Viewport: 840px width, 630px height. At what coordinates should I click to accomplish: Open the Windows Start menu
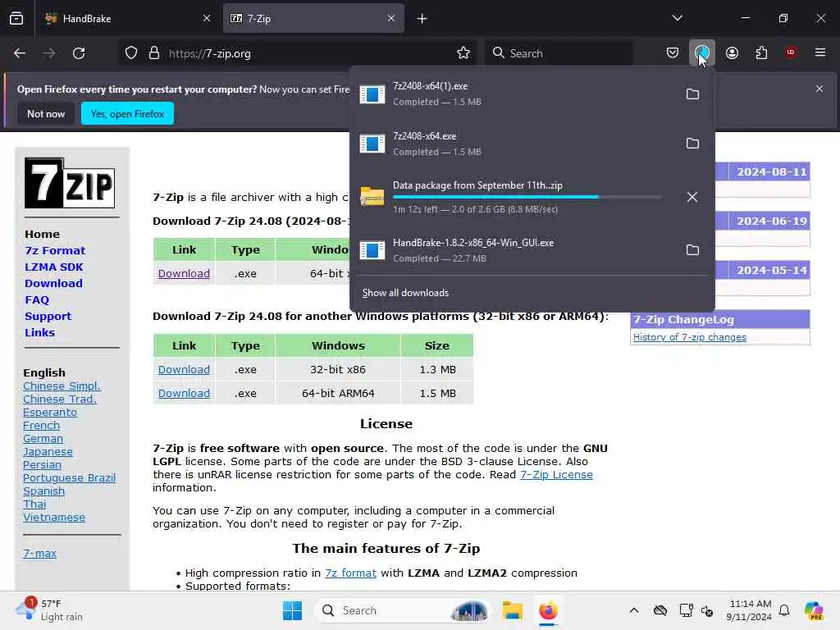pos(293,610)
